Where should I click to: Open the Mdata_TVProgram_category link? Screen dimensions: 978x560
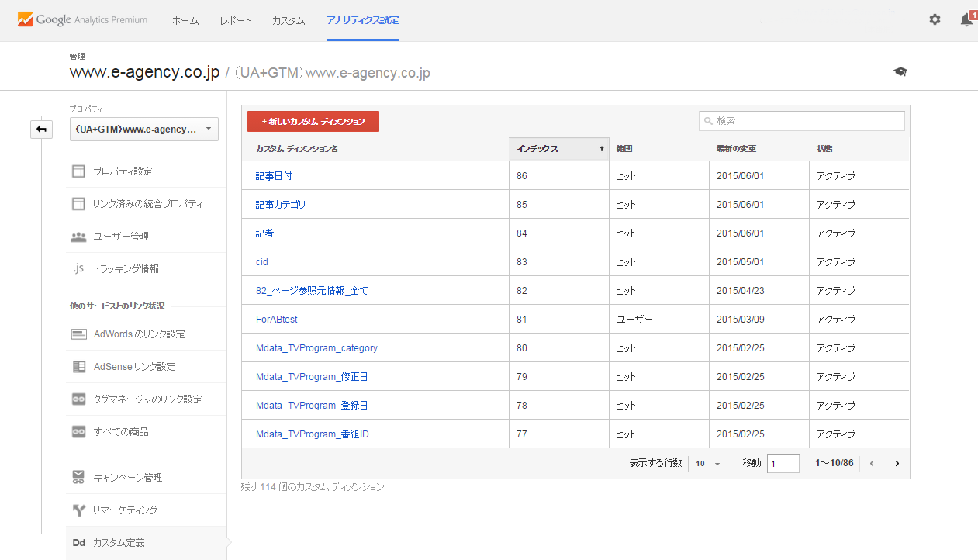(x=316, y=348)
